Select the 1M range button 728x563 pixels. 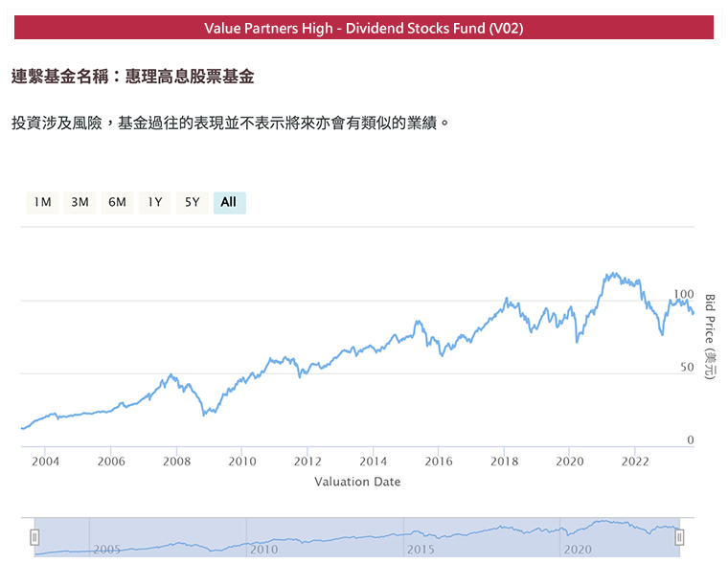(x=42, y=203)
